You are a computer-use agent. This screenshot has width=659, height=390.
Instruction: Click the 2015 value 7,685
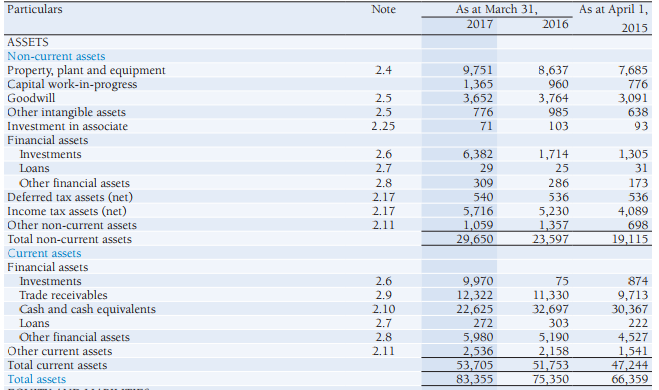[633, 70]
